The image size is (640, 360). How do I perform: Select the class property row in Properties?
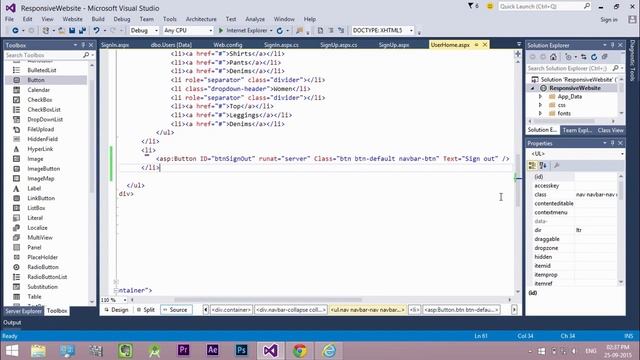click(x=575, y=195)
